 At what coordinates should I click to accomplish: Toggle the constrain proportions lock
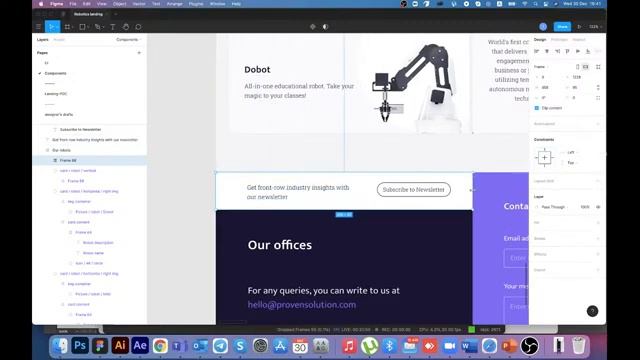point(598,87)
